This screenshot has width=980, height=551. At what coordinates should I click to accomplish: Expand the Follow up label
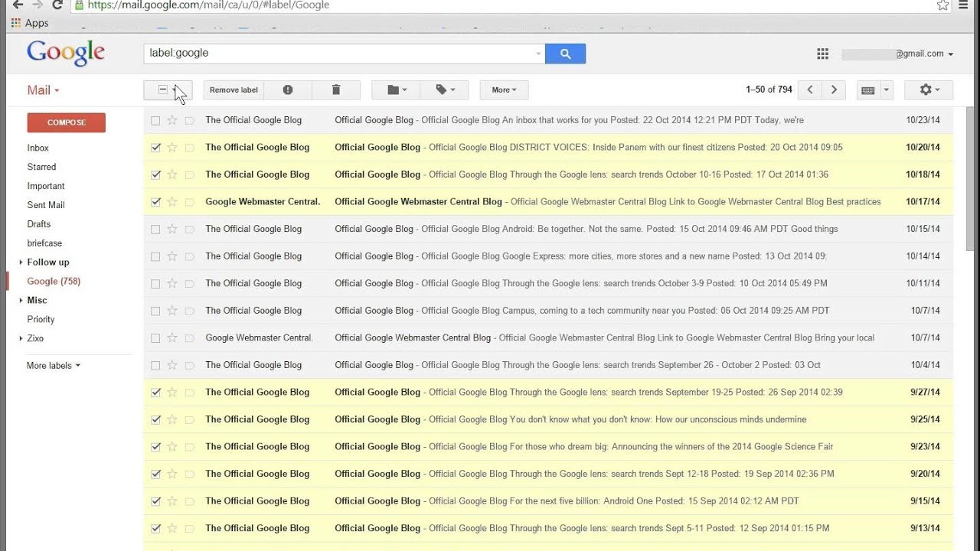click(x=21, y=262)
